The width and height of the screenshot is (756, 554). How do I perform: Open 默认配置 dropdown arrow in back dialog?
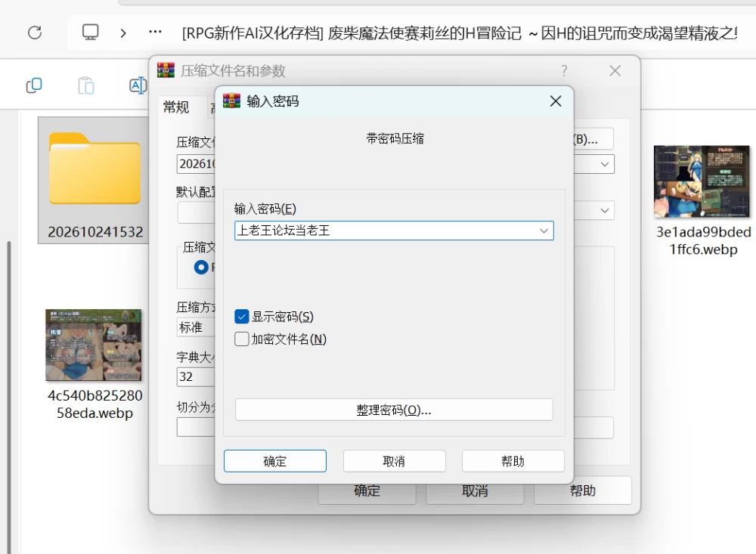(605, 211)
